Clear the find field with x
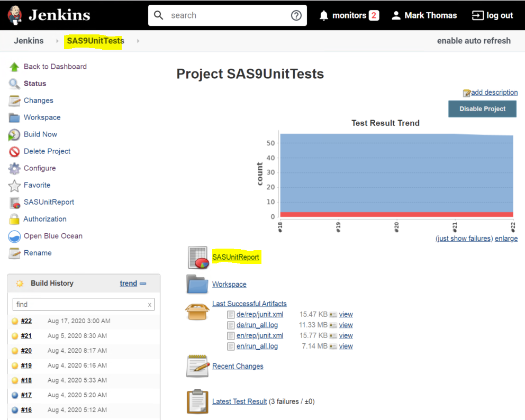This screenshot has width=525, height=420. click(x=149, y=305)
